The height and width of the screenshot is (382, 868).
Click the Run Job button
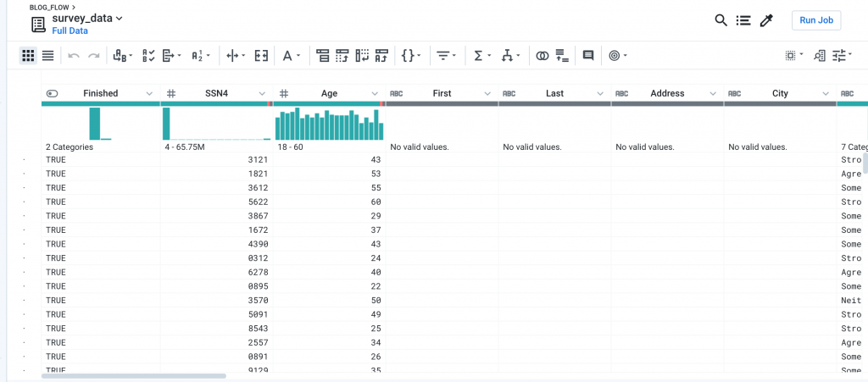pos(816,20)
